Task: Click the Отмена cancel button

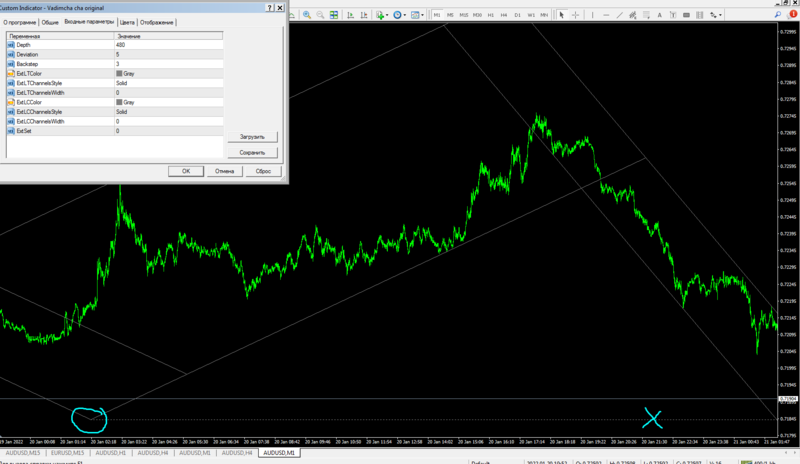Action: tap(224, 171)
